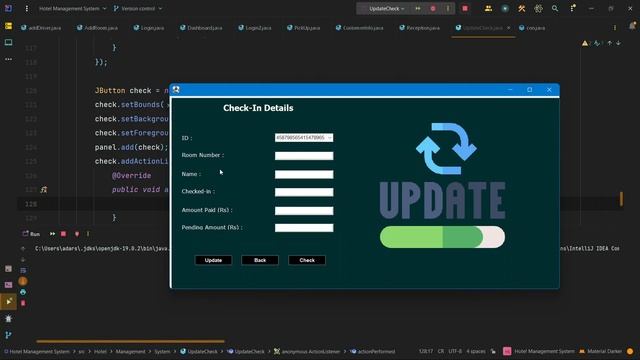
Task: Open Code With Me collaboration icon
Action: (x=488, y=9)
